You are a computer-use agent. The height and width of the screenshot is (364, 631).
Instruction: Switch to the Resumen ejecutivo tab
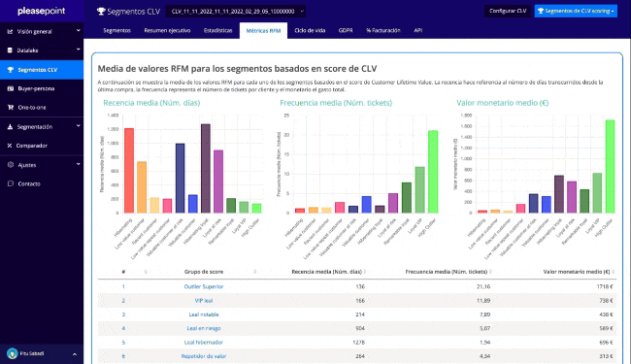[x=167, y=30]
